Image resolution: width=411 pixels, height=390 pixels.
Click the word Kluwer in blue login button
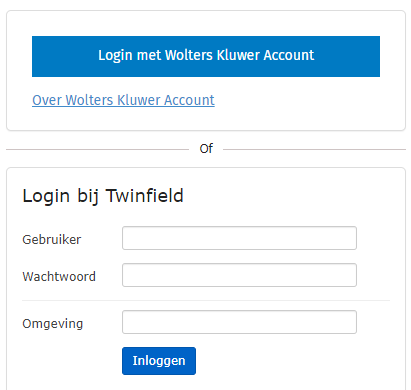coord(238,55)
